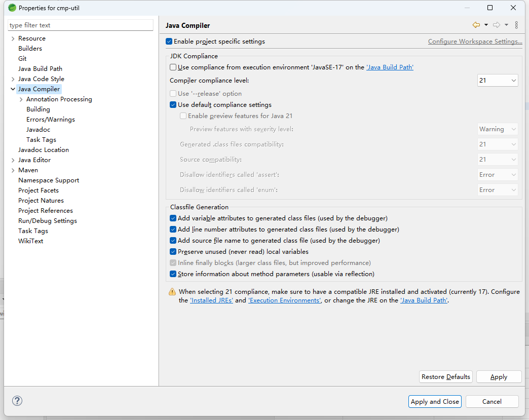Click the Apply and Close button

(x=435, y=401)
